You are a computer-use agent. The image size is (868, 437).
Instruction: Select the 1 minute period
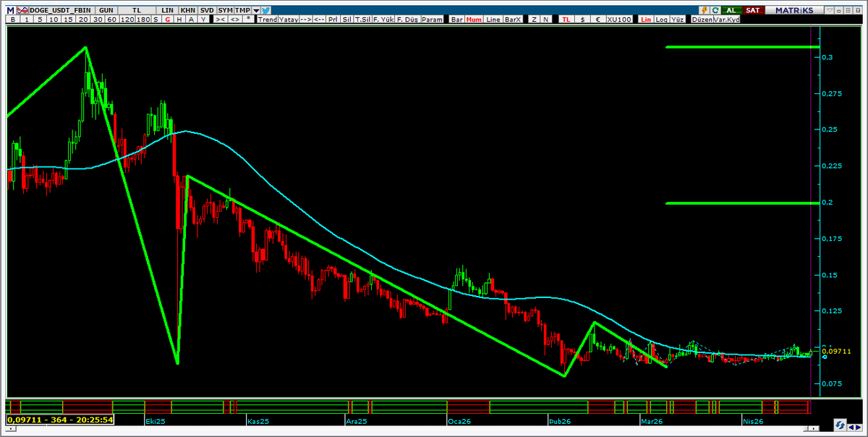pos(27,20)
